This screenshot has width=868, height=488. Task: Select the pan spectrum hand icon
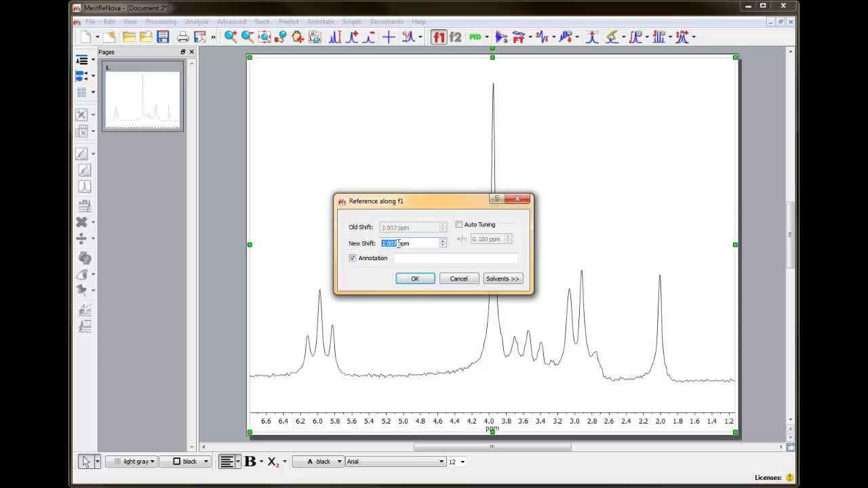298,37
